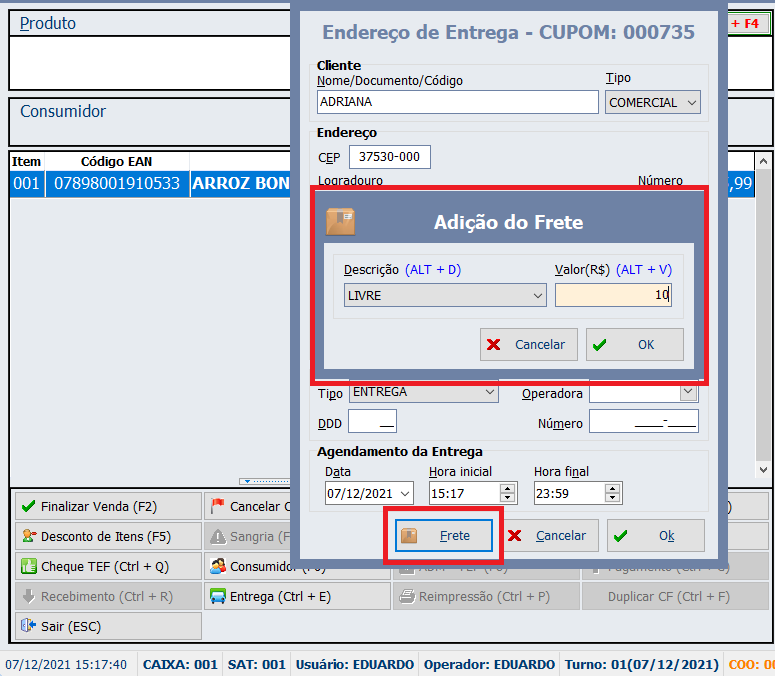The height and width of the screenshot is (676, 775).
Task: Click the printer icon for Reimpressão (Ctrl + P)
Action: [405, 597]
